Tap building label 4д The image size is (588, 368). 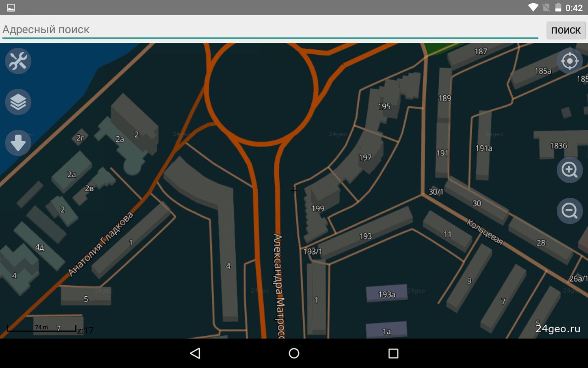(x=40, y=247)
